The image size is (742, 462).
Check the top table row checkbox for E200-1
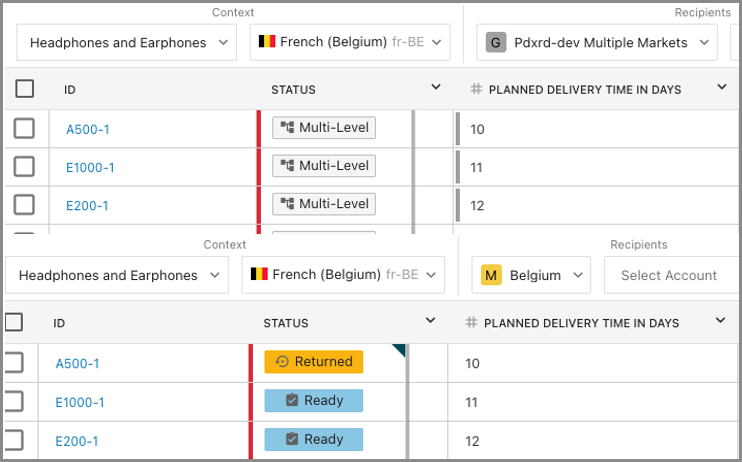tap(25, 205)
